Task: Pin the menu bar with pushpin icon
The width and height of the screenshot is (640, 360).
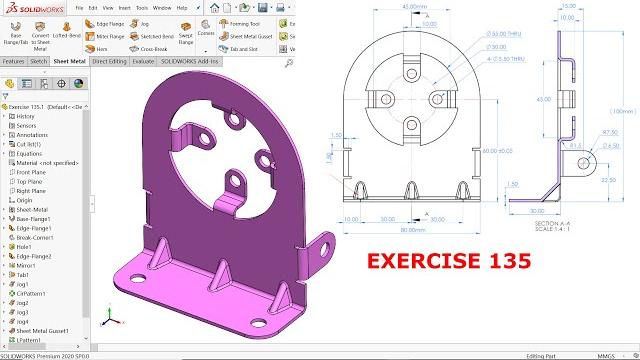Action: [x=198, y=8]
